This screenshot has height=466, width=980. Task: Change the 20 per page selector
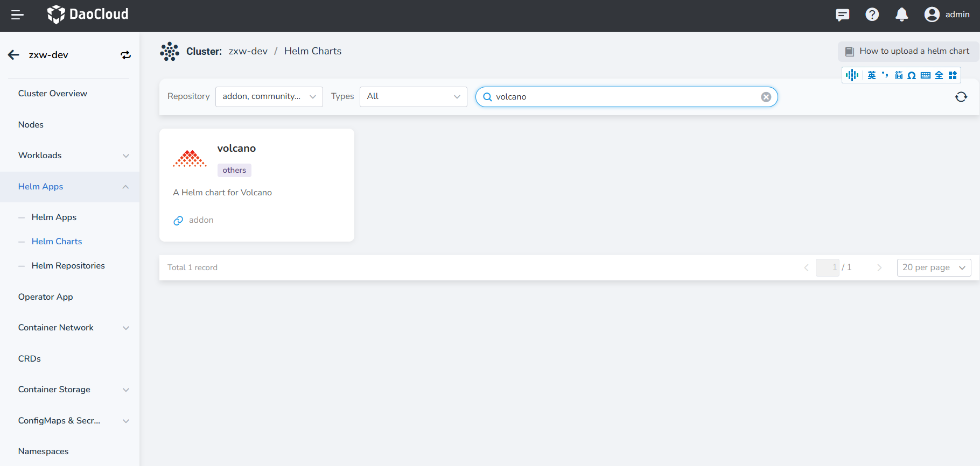[x=933, y=267]
